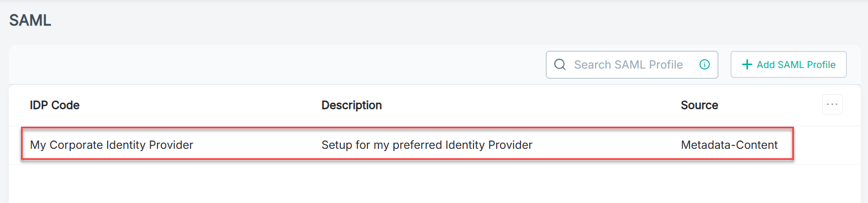Sort by the Description column header
The image size is (868, 203).
pyautogui.click(x=351, y=105)
